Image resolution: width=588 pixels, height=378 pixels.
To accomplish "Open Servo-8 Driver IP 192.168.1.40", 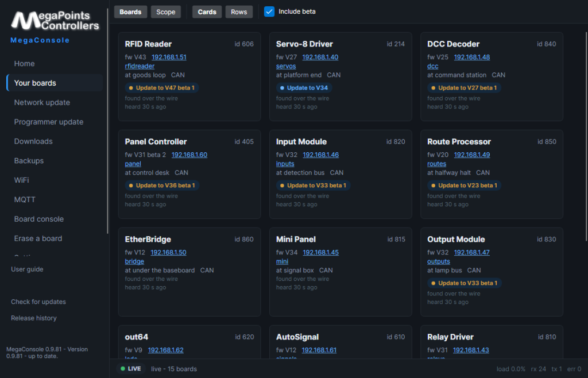I will coord(320,57).
